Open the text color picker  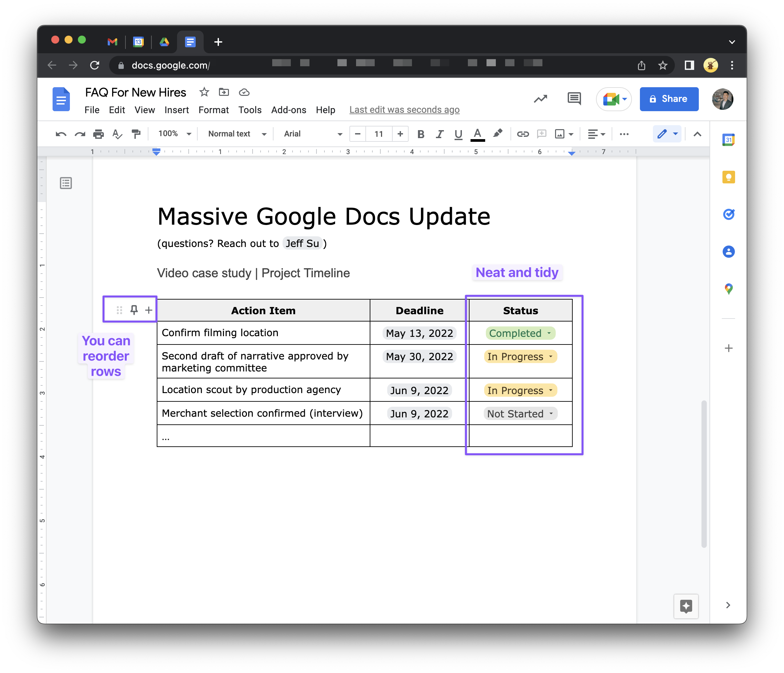(478, 134)
